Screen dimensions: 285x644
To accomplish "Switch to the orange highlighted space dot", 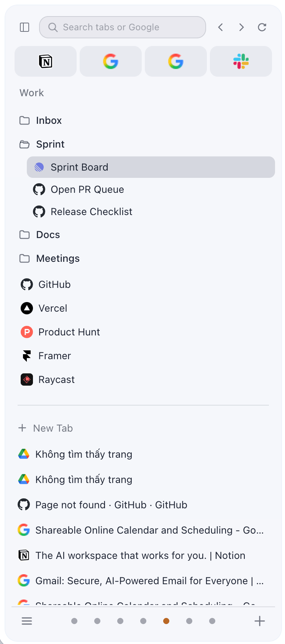I will (x=166, y=621).
